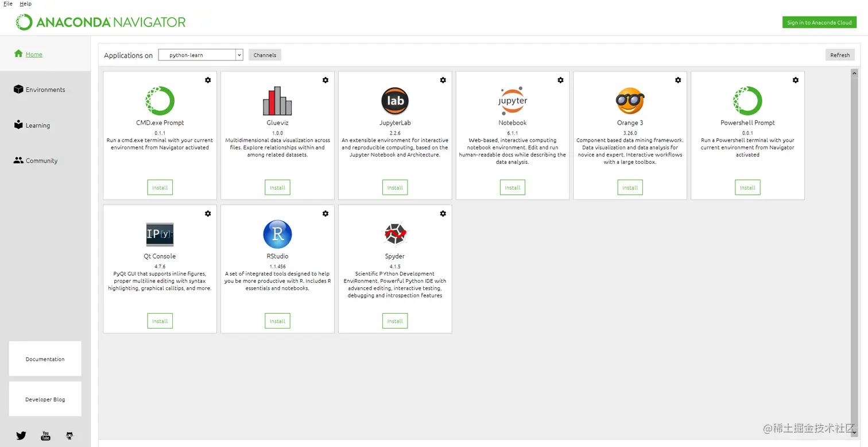Screen dimensions: 868x447
Task: Click Qt Console version 4.7.6 text
Action: click(160, 267)
